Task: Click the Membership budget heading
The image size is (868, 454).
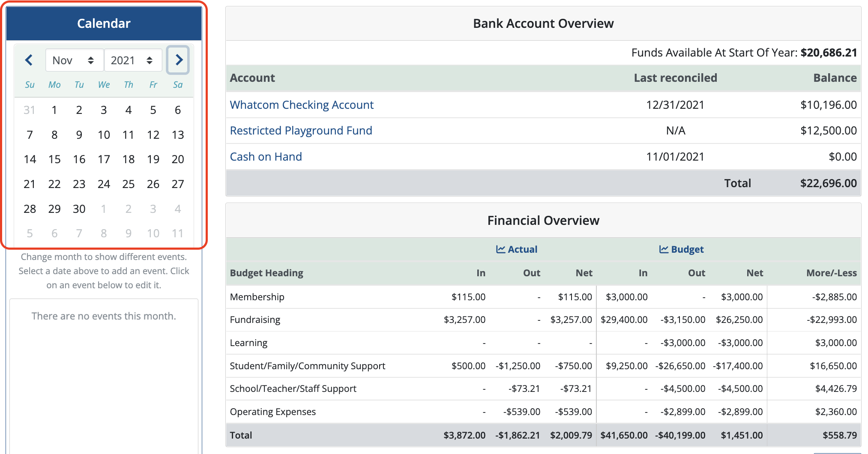Action: [x=257, y=297]
